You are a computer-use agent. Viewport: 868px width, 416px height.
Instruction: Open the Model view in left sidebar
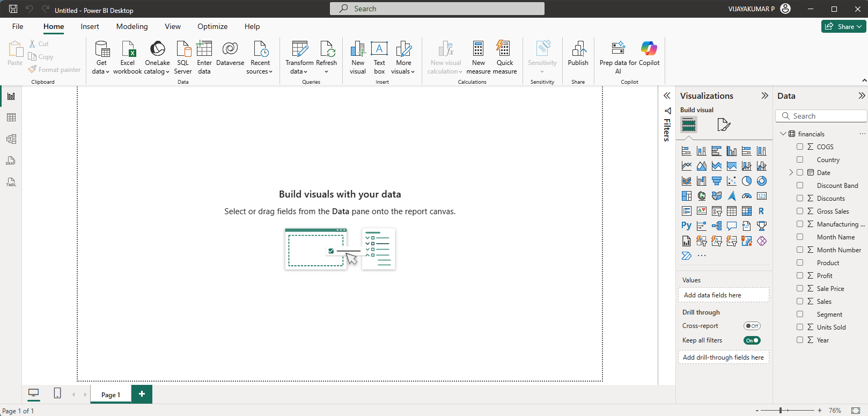(11, 139)
